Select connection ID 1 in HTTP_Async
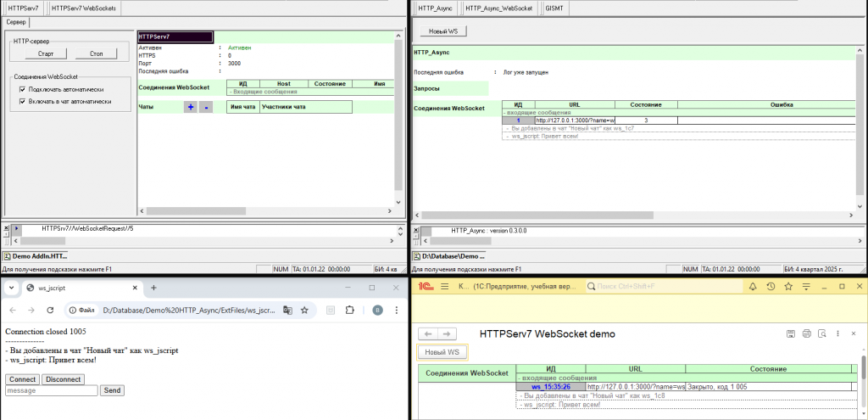This screenshot has height=420, width=868. pos(518,120)
